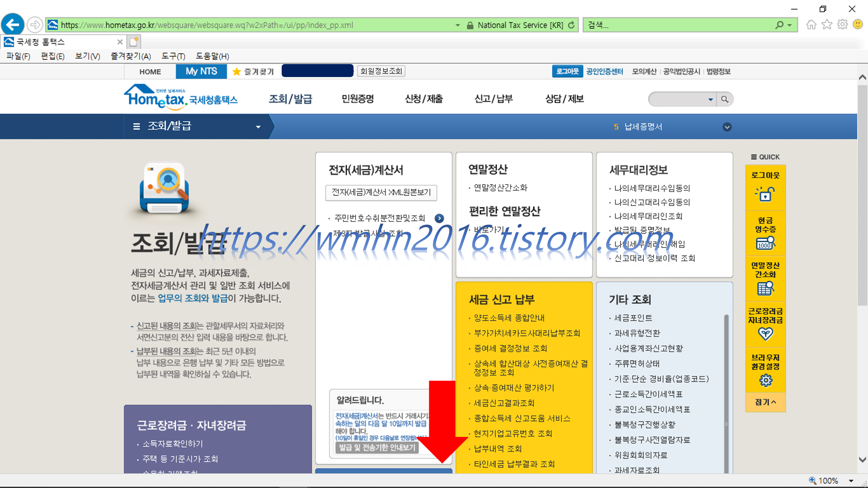
Task: Open browser settings gear icon
Action: click(842, 25)
